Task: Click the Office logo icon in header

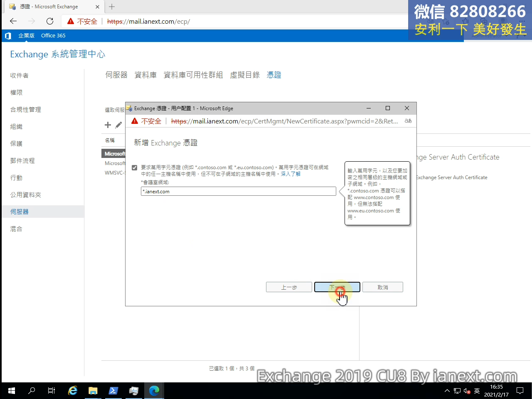Action: 8,36
